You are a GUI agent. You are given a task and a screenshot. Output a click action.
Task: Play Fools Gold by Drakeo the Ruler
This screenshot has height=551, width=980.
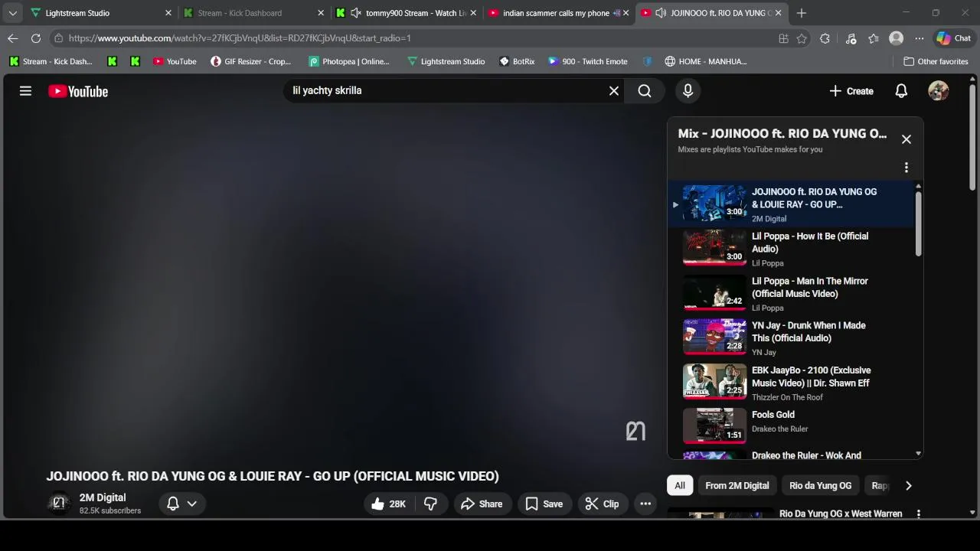coord(791,425)
